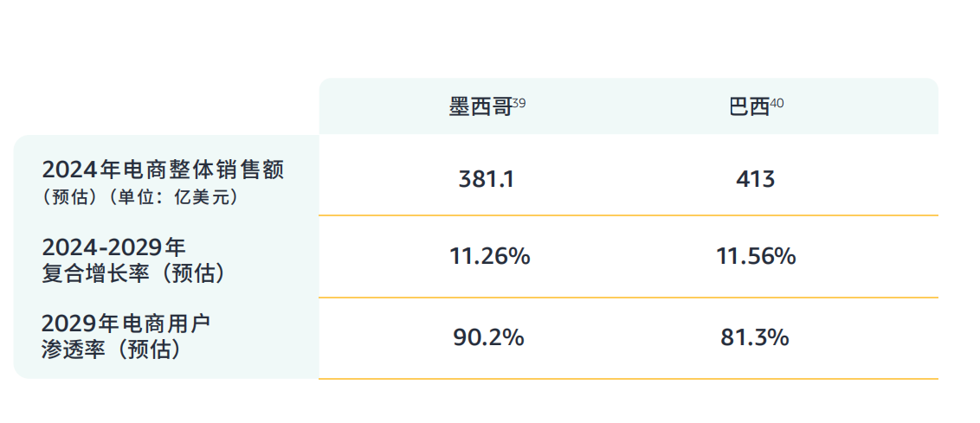Select the 2024年电商整体销售额 row label
The height and width of the screenshot is (423, 980).
(x=163, y=170)
